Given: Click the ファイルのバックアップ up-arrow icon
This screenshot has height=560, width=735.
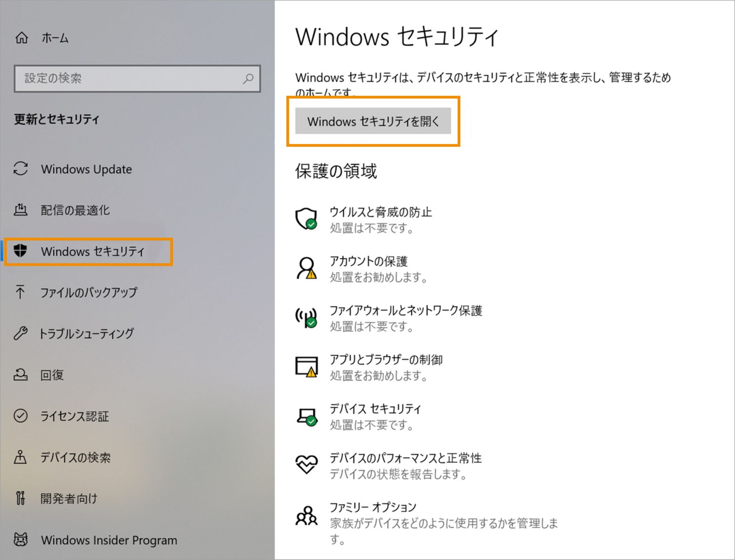Looking at the screenshot, I should click(20, 292).
